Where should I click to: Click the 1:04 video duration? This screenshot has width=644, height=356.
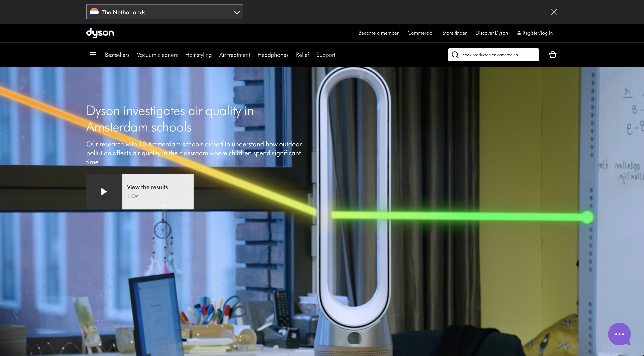133,196
